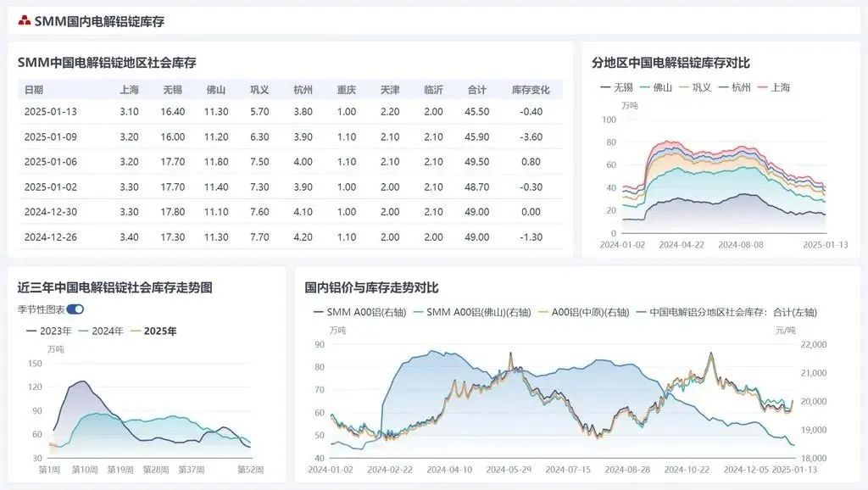Viewport: 868px width, 490px height.
Task: Click the 2024-05-29 axis label
Action: click(509, 470)
